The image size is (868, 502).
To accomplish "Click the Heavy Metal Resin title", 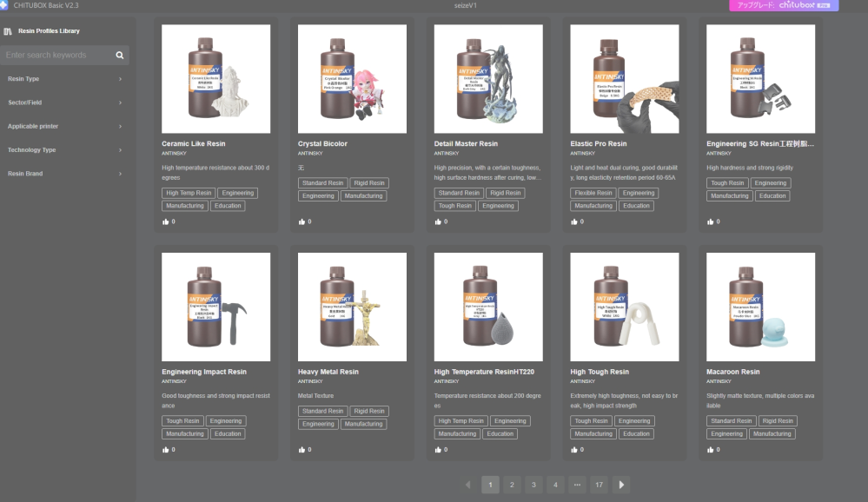I will (x=328, y=372).
